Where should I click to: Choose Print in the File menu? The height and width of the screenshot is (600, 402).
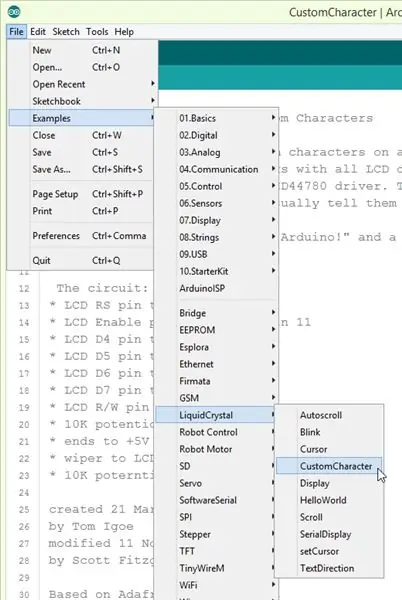[82, 211]
